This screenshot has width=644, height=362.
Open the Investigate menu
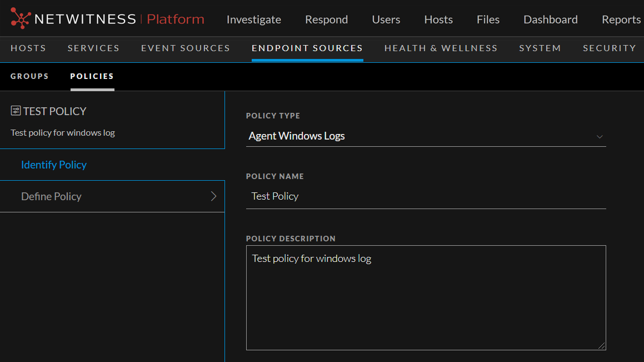click(253, 19)
